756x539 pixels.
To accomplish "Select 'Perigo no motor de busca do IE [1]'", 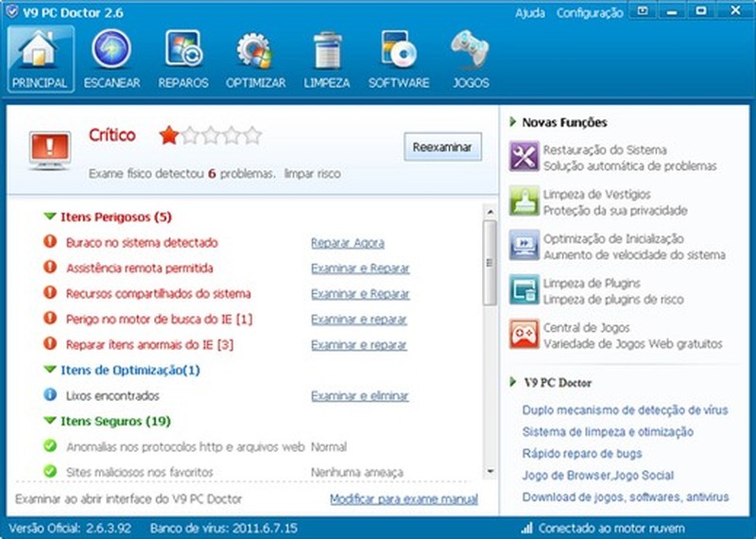I will coord(159,319).
